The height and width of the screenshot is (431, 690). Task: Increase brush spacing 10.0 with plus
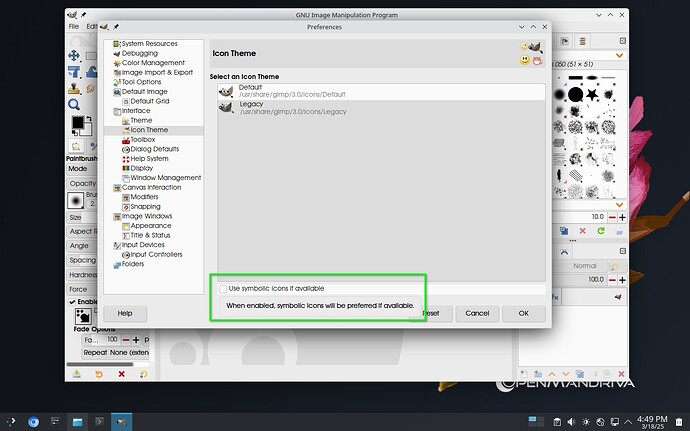tap(622, 217)
